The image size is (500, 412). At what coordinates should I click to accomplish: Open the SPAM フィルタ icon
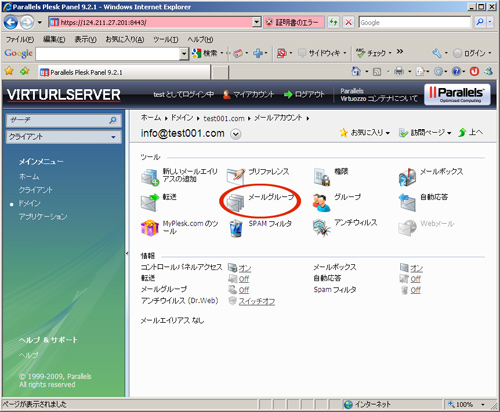tap(236, 228)
